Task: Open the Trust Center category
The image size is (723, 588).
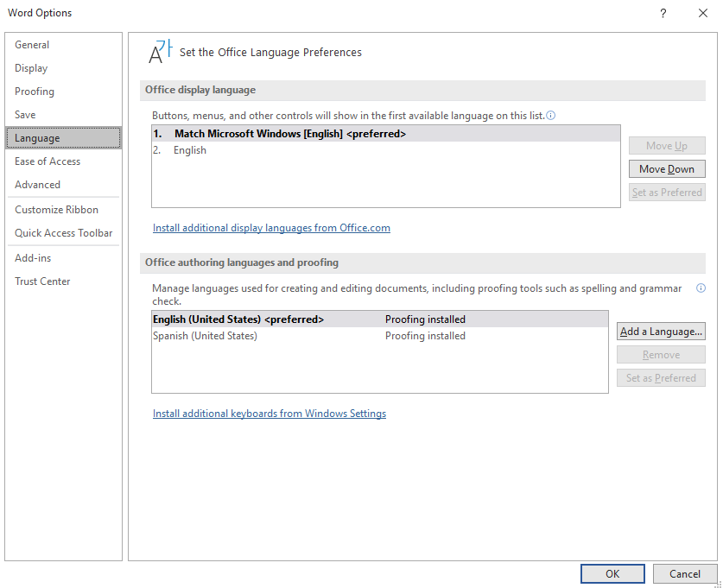Action: tap(63, 281)
